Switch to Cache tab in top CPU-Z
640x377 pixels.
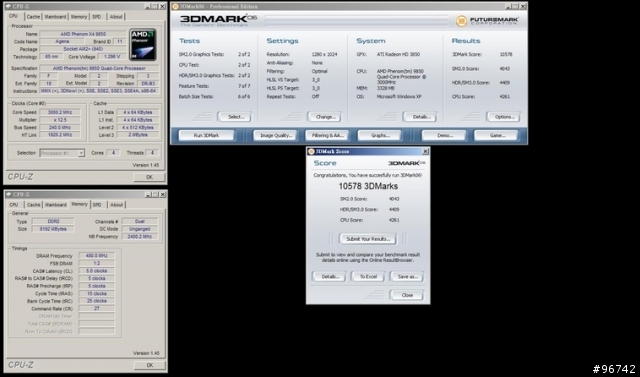click(x=33, y=17)
